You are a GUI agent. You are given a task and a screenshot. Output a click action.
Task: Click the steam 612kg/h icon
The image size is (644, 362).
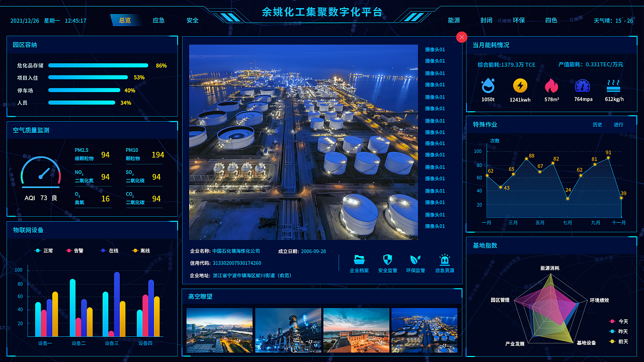(x=614, y=85)
